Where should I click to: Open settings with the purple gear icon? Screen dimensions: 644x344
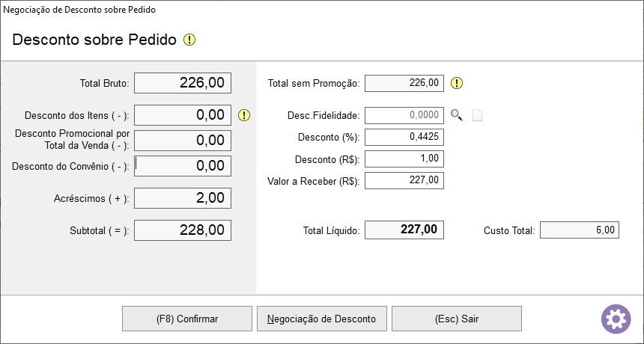(616, 319)
